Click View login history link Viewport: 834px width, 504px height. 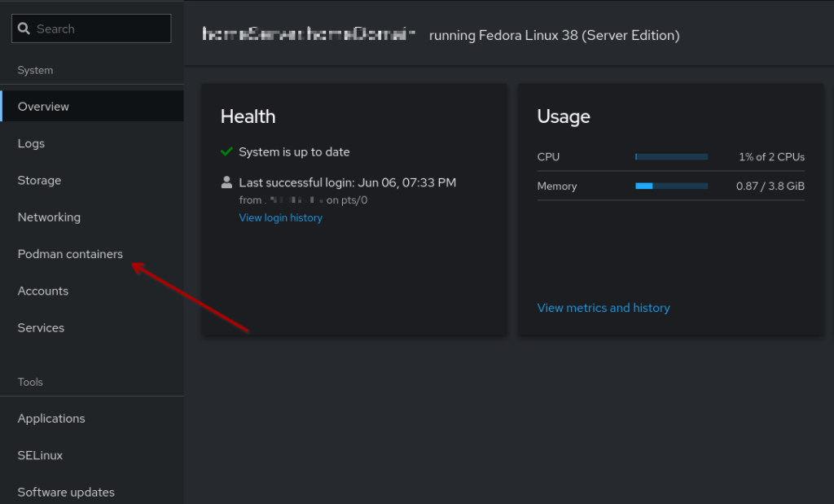click(x=280, y=217)
